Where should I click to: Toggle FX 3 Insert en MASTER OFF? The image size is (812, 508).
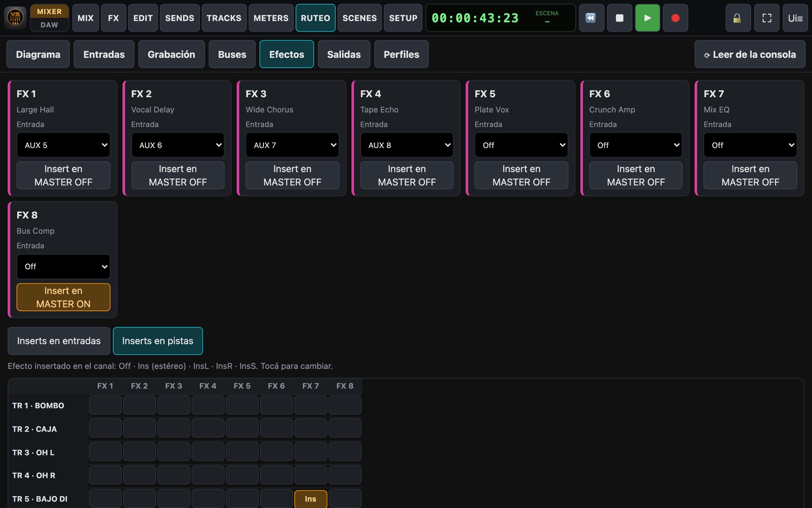point(292,175)
